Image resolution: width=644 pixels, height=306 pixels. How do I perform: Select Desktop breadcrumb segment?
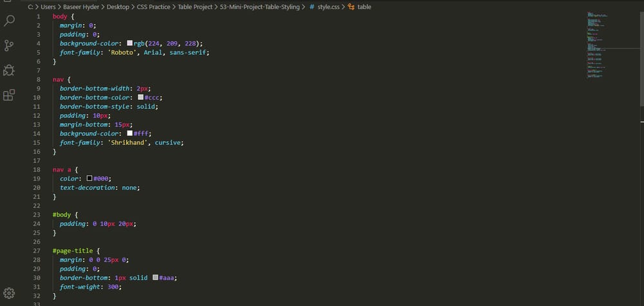click(x=118, y=7)
